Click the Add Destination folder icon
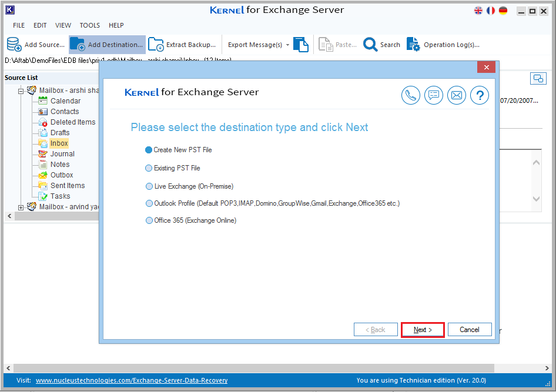The image size is (556, 392). pos(78,44)
